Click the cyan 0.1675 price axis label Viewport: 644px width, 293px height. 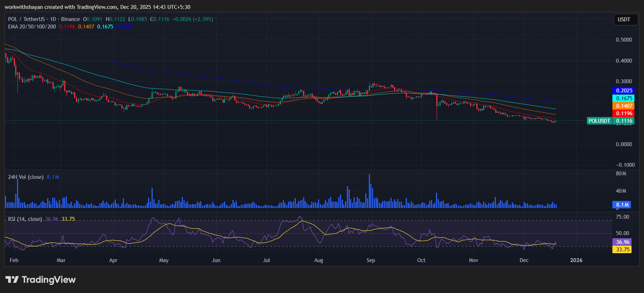point(624,98)
